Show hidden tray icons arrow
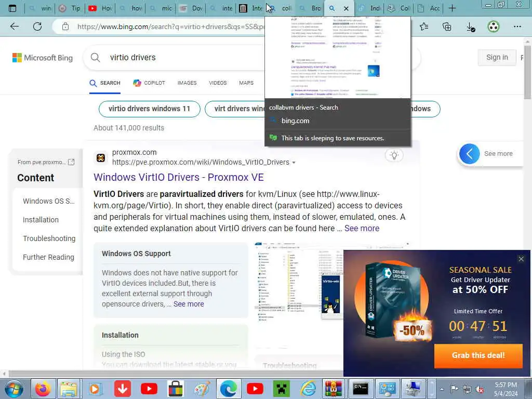Screen dimensions: 532x399 [x=442, y=389]
